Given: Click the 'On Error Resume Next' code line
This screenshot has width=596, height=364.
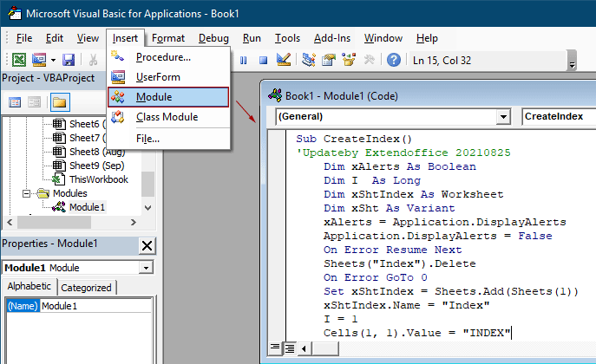Looking at the screenshot, I should [x=393, y=250].
